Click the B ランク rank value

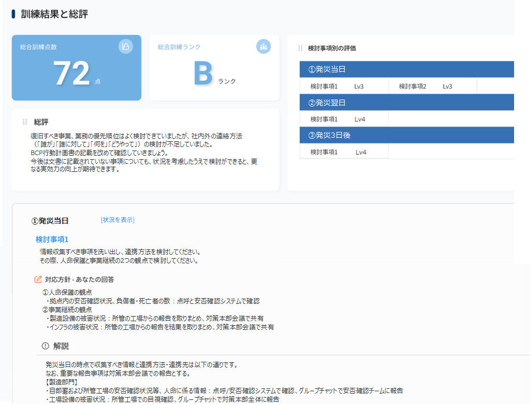tap(211, 74)
